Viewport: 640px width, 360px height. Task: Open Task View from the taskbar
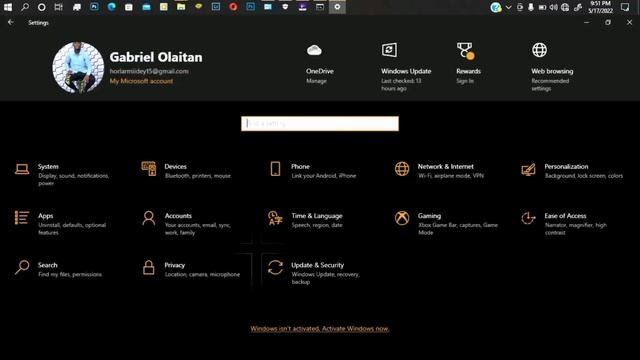pyautogui.click(x=58, y=7)
